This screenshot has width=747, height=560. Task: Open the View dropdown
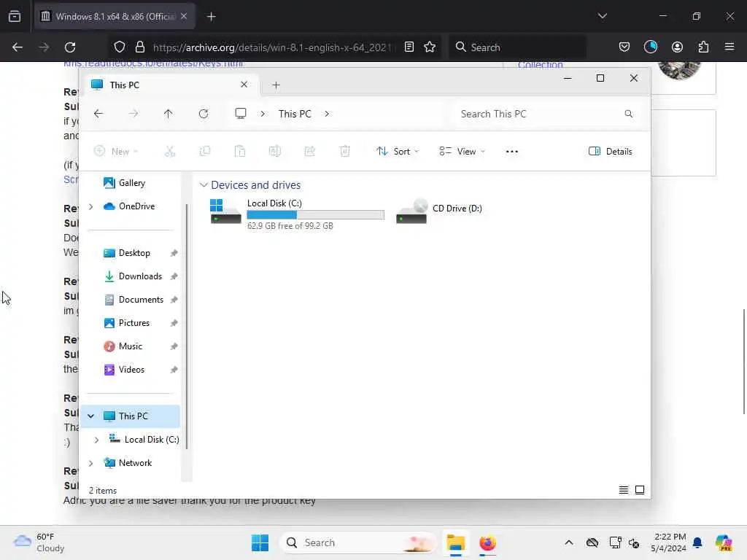(462, 152)
